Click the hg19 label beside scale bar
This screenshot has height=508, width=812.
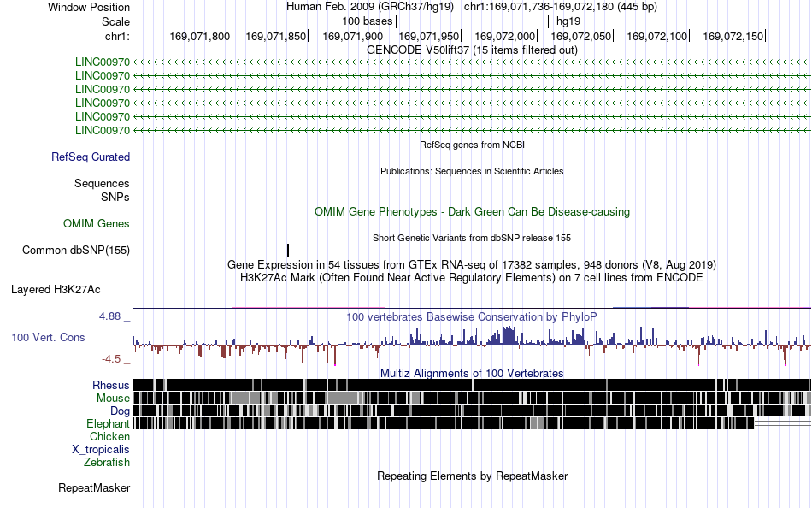click(568, 21)
